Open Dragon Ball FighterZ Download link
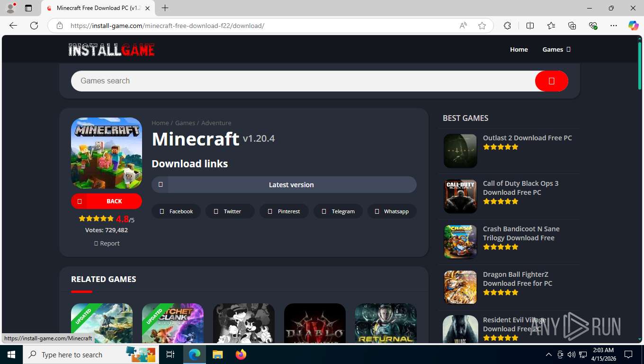The height and width of the screenshot is (364, 644). click(x=518, y=279)
